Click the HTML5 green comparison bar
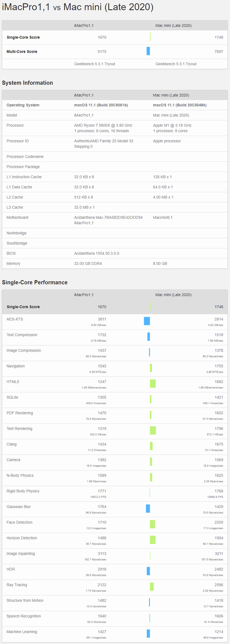Screen dimensions: 230x644 153,383
